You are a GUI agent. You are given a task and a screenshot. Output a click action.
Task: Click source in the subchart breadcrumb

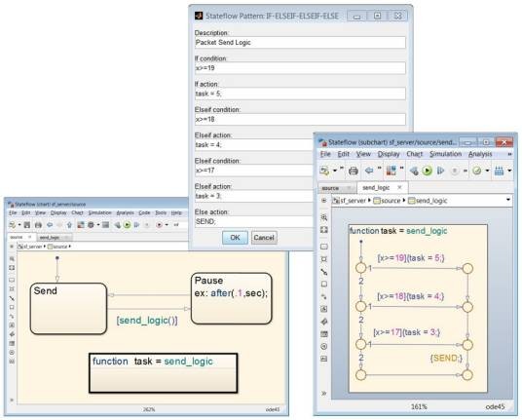pyautogui.click(x=388, y=201)
